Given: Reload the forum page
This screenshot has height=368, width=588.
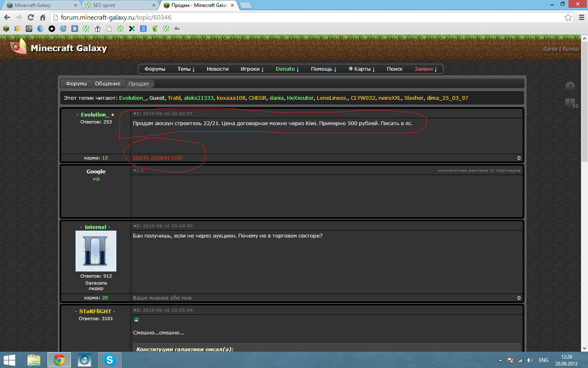Looking at the screenshot, I should click(31, 17).
